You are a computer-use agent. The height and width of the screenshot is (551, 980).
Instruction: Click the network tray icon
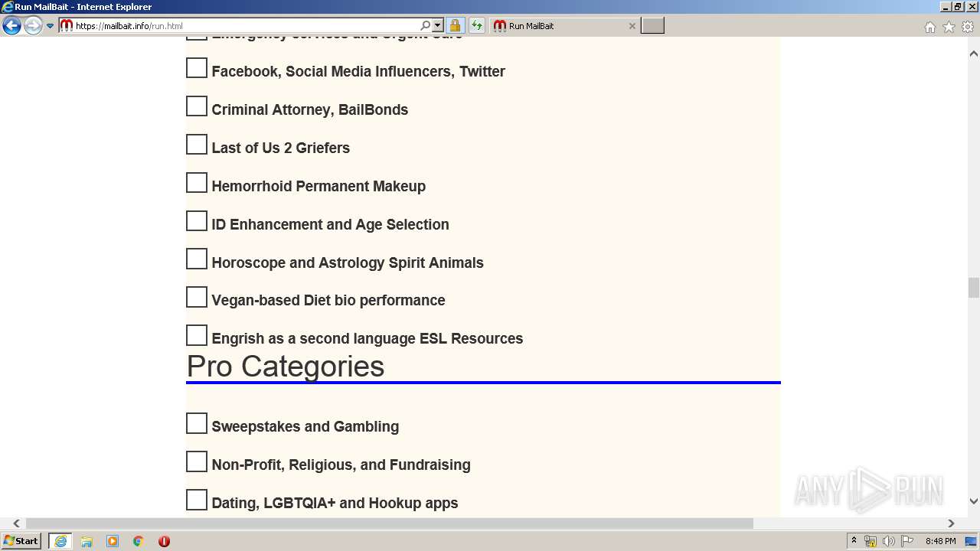pyautogui.click(x=871, y=541)
